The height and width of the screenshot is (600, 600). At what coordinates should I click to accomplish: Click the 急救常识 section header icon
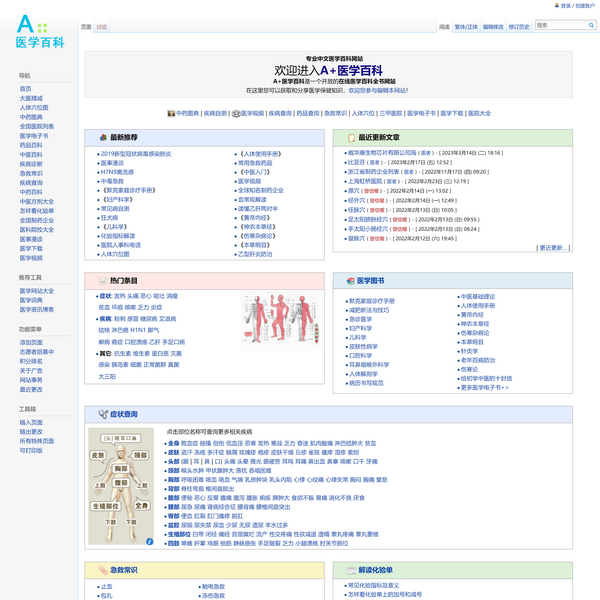[100, 570]
